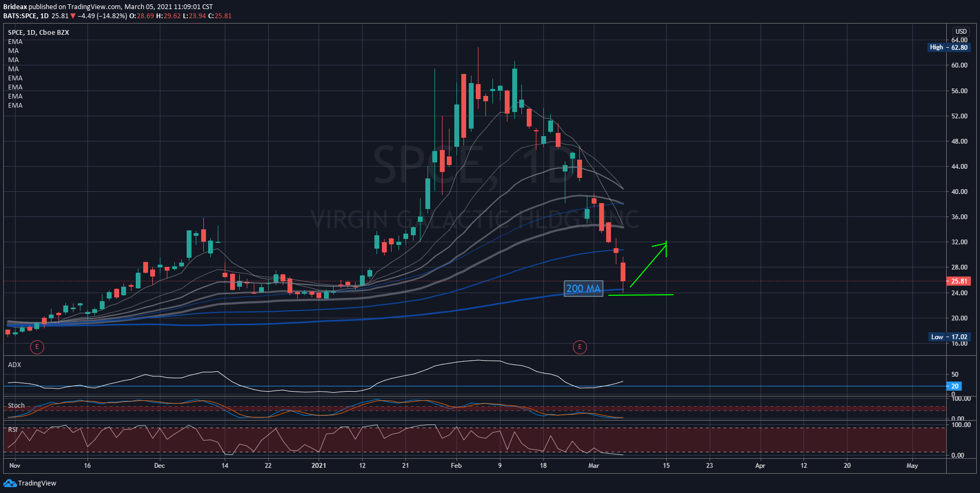Select the 'SPCE, 1D, Cboe BZX' chart title
Viewport: 980px width, 493px height.
click(39, 33)
